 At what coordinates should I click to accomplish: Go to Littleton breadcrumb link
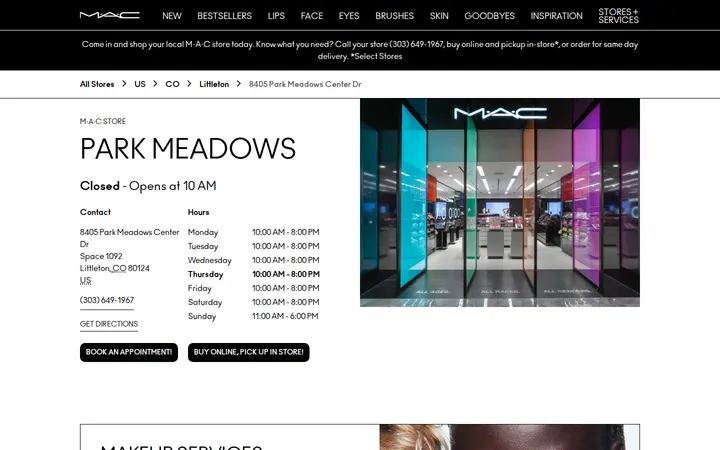click(x=214, y=84)
